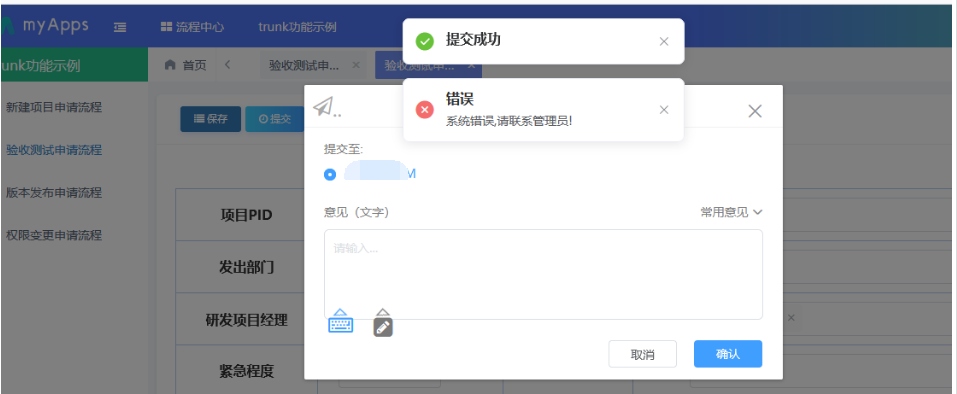Click the paper plane icon in the dialog header

(323, 107)
